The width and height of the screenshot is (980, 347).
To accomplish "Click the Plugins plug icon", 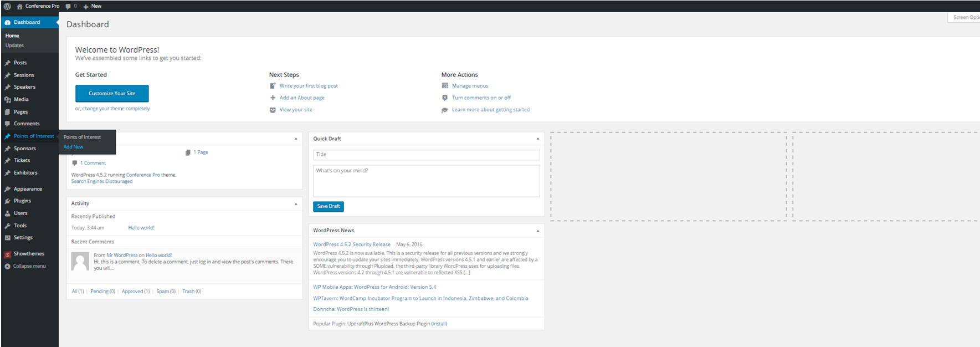I will (x=8, y=201).
